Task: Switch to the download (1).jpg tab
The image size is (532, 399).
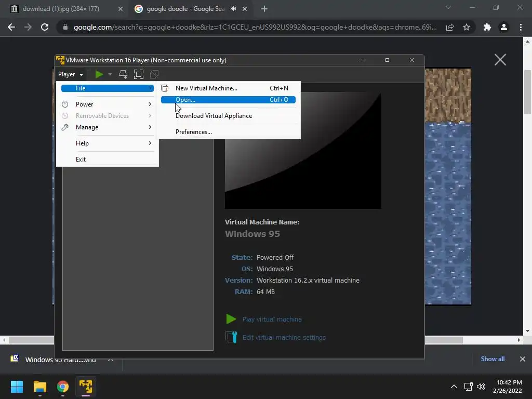Action: 61,9
